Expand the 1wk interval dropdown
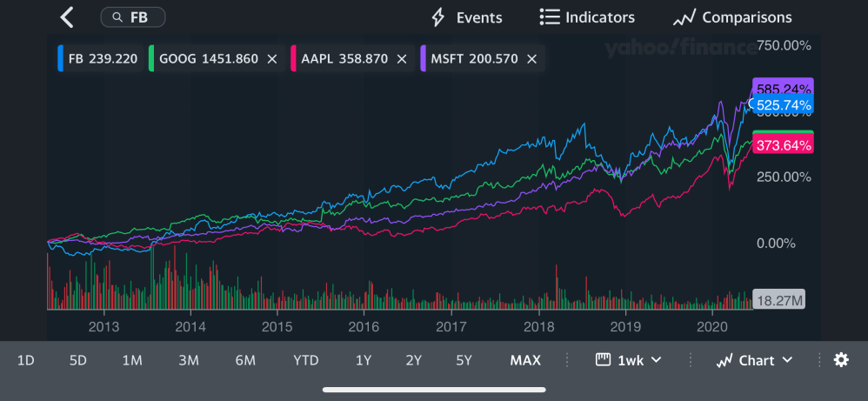 pyautogui.click(x=628, y=360)
